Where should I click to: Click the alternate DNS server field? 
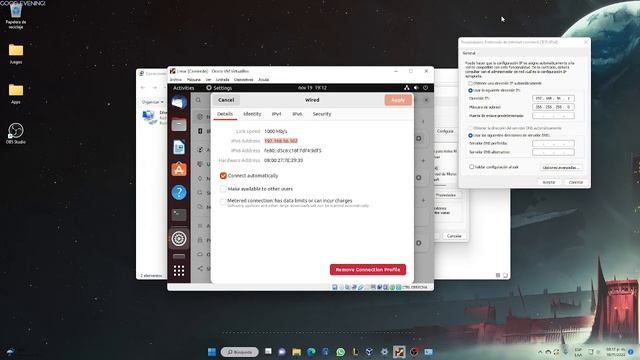pyautogui.click(x=553, y=152)
